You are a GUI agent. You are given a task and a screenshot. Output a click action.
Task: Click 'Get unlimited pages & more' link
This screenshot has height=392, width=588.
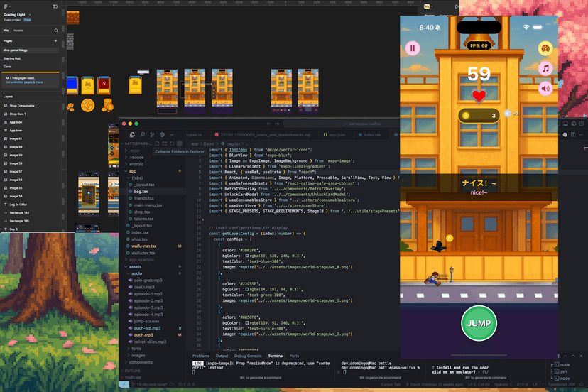coord(24,82)
